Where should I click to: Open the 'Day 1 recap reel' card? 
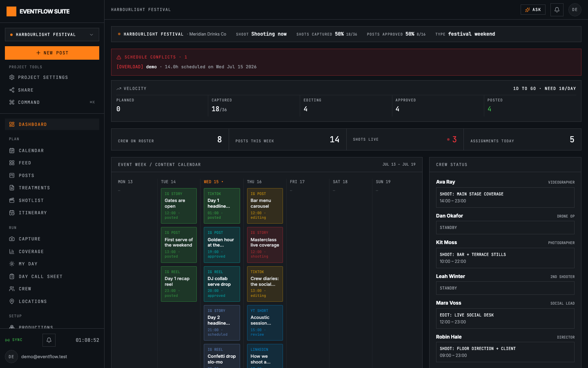coord(179,284)
